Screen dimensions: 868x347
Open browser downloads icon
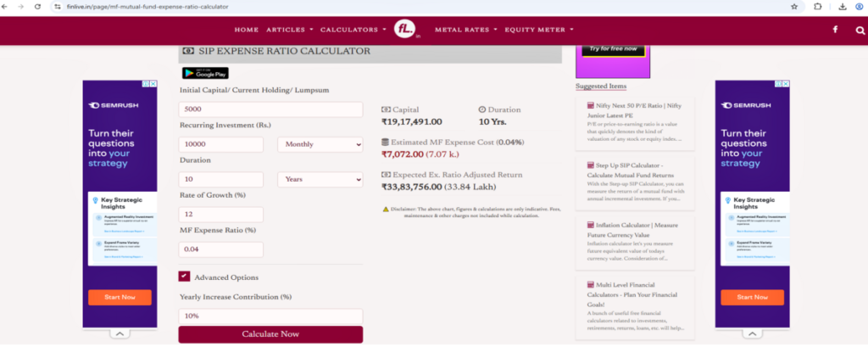coord(843,7)
